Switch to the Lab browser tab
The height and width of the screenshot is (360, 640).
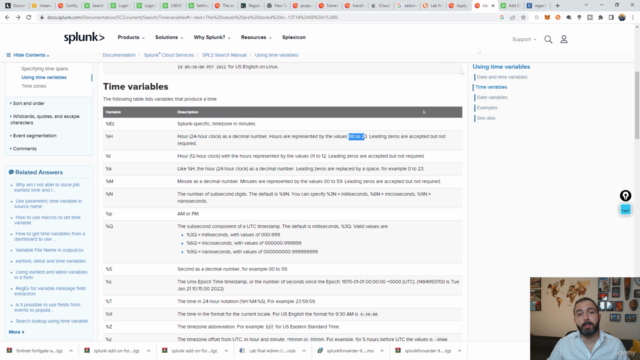tap(433, 5)
